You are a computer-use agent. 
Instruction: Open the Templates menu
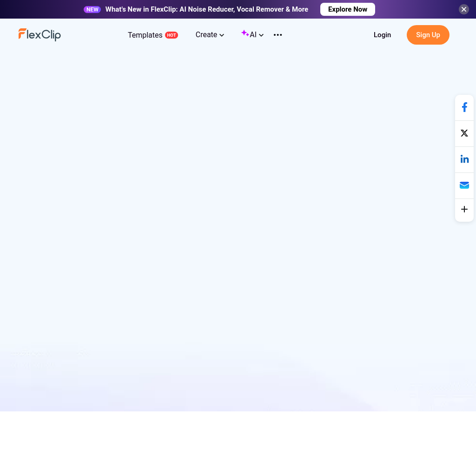(145, 35)
